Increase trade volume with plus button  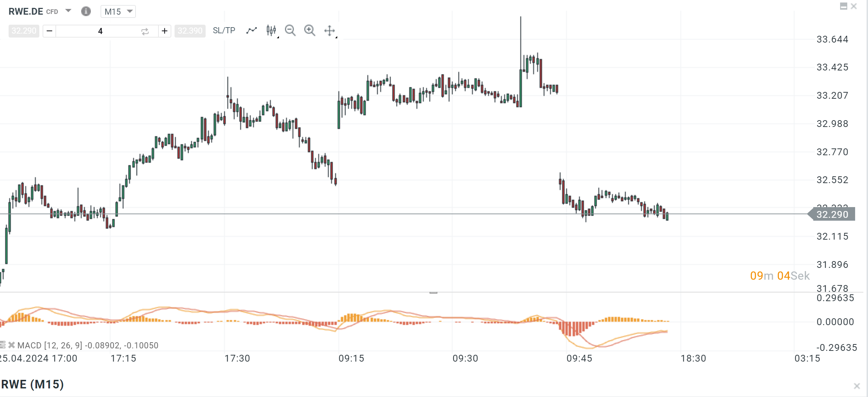[x=165, y=31]
